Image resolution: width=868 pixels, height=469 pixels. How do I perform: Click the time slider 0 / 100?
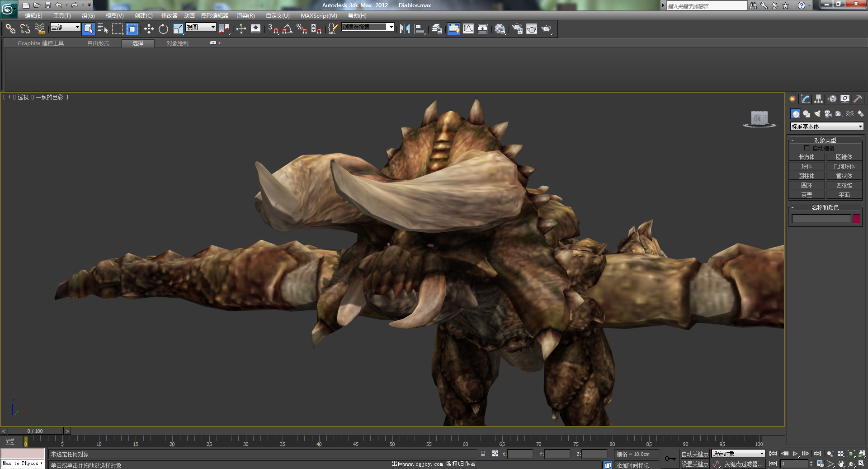click(x=35, y=431)
